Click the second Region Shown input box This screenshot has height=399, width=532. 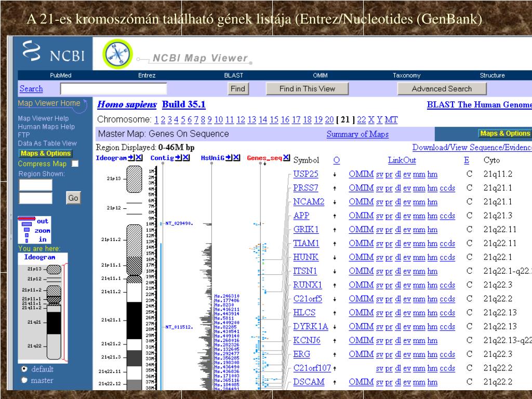coord(36,198)
